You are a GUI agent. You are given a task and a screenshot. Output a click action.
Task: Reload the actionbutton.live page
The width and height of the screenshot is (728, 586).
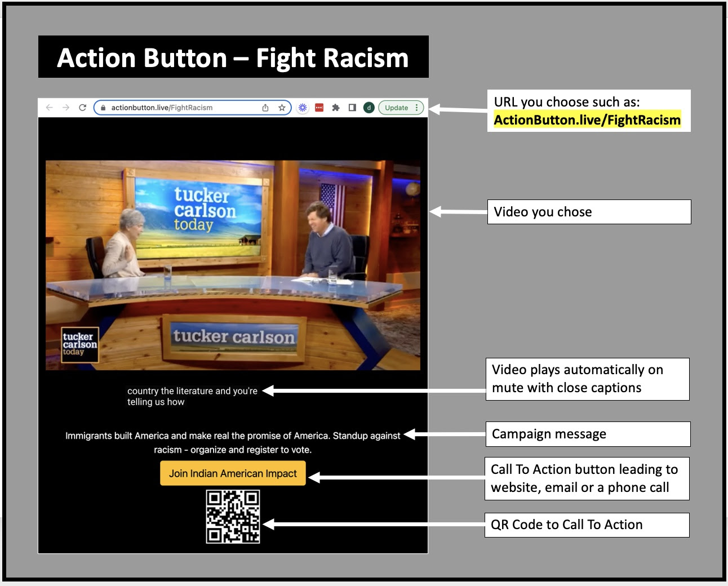(x=82, y=108)
